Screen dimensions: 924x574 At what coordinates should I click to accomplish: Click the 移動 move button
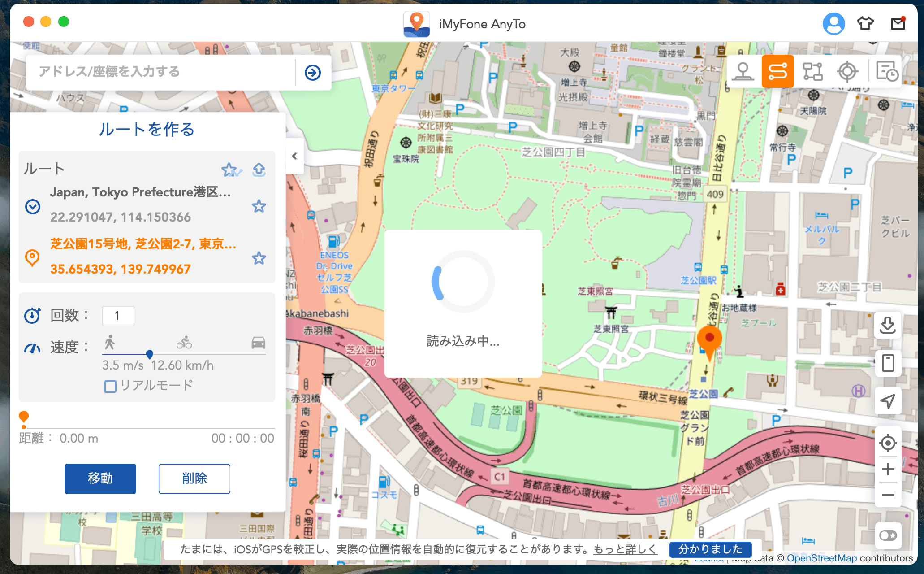tap(100, 478)
